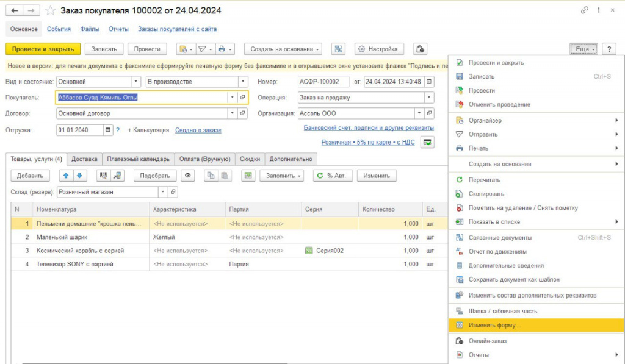
Task: Click the % Авт. refresh button
Action: coord(333,176)
